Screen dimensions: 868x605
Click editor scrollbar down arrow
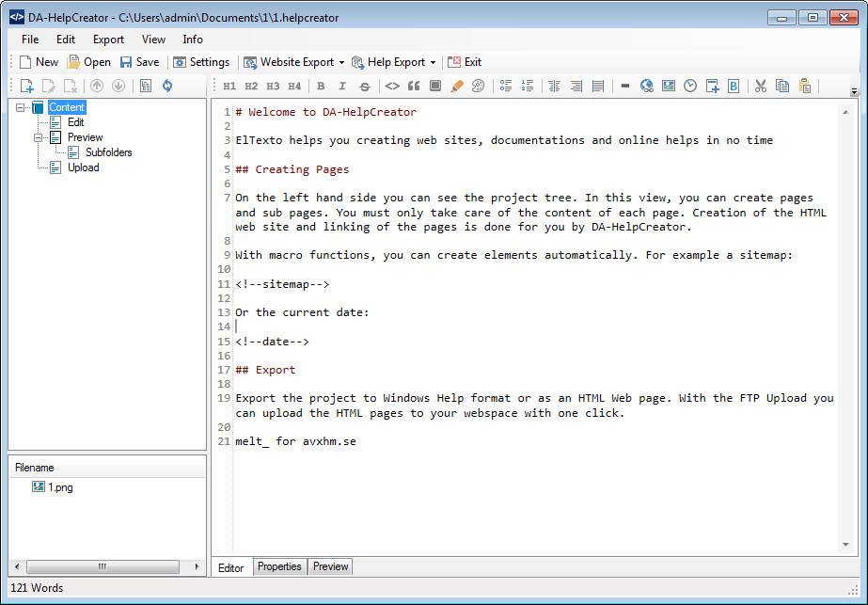[x=845, y=545]
